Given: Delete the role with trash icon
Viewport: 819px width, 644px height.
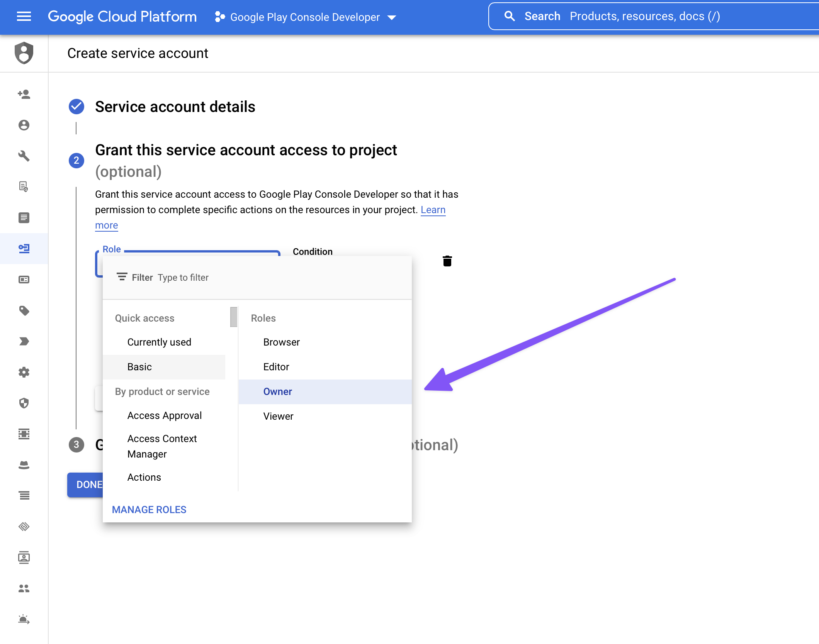Looking at the screenshot, I should point(447,261).
